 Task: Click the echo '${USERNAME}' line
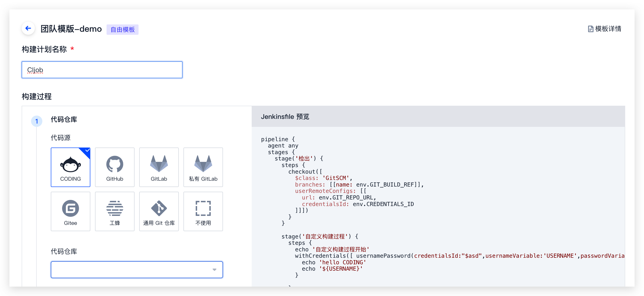[x=332, y=269]
